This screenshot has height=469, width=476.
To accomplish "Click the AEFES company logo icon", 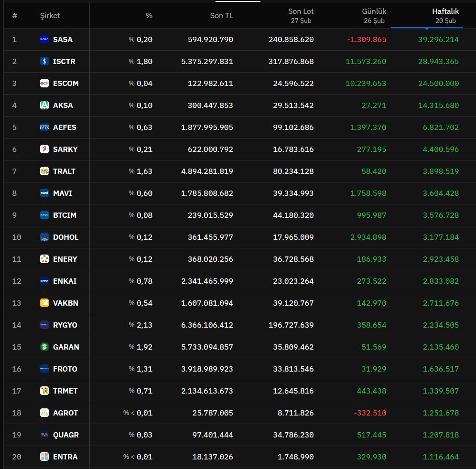I will [44, 127].
